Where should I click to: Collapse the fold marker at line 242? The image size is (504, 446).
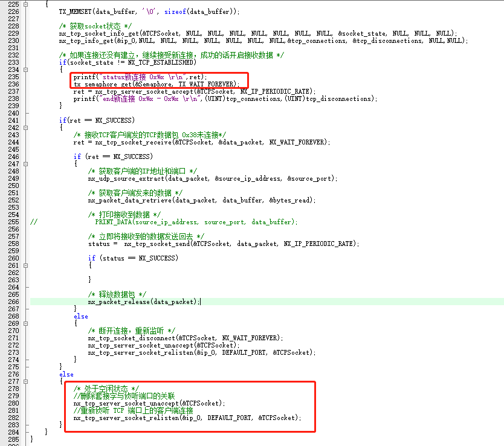coord(25,128)
